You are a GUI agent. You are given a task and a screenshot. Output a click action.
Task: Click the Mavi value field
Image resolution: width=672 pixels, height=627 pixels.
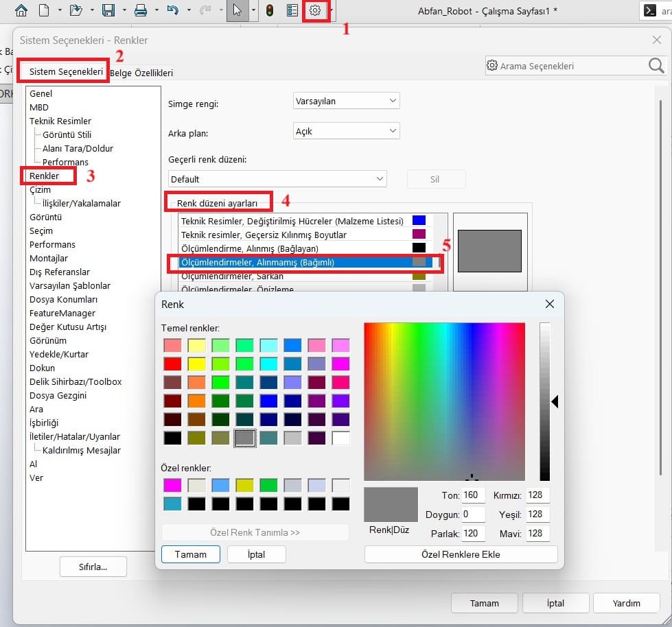pyautogui.click(x=537, y=533)
